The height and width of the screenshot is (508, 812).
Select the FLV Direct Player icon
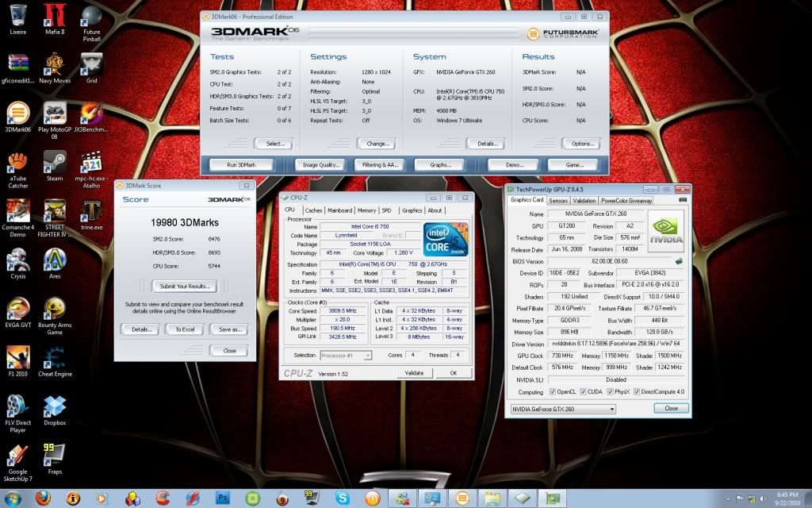click(17, 414)
